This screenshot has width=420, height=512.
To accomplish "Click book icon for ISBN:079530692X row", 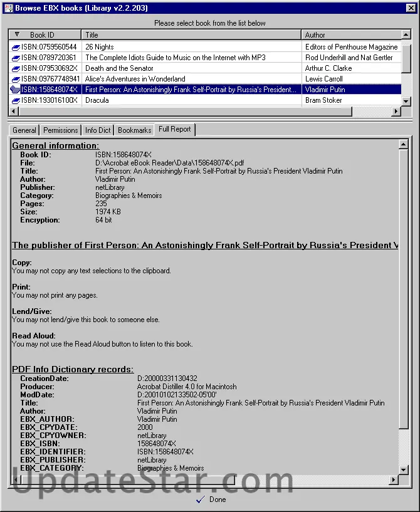I will point(16,69).
